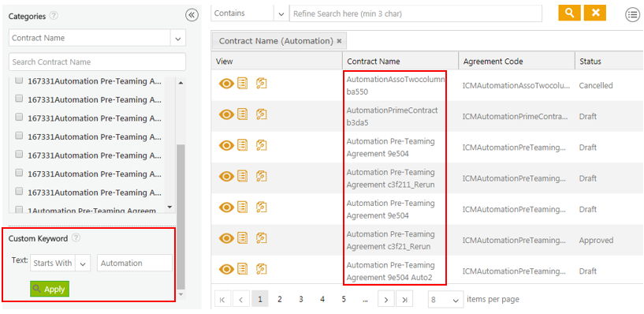The height and width of the screenshot is (314, 644).
Task: Select contract name Agreement c3f211_Rerun
Action: (391, 178)
